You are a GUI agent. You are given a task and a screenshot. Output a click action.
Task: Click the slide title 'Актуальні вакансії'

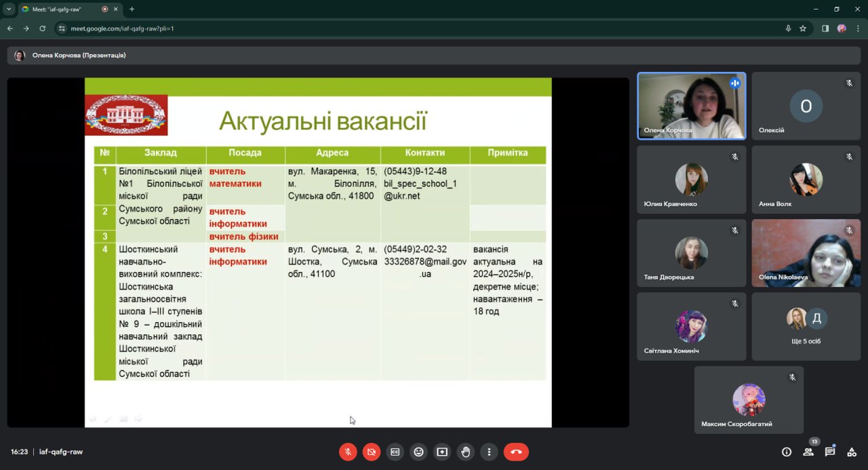pyautogui.click(x=323, y=121)
